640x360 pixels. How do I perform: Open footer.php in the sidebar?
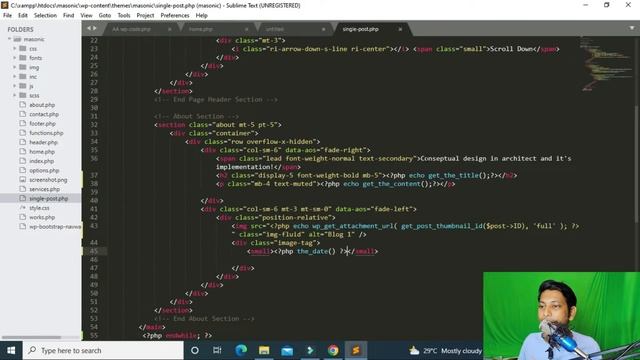(42, 124)
